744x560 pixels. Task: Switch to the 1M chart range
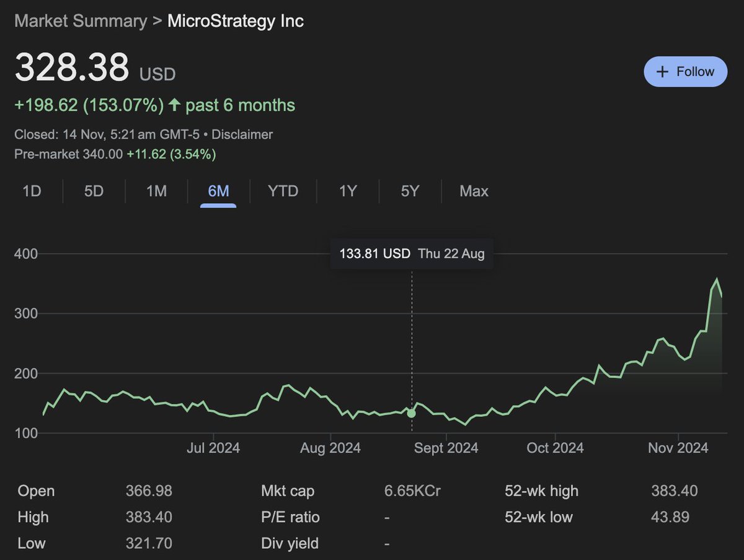pos(156,191)
